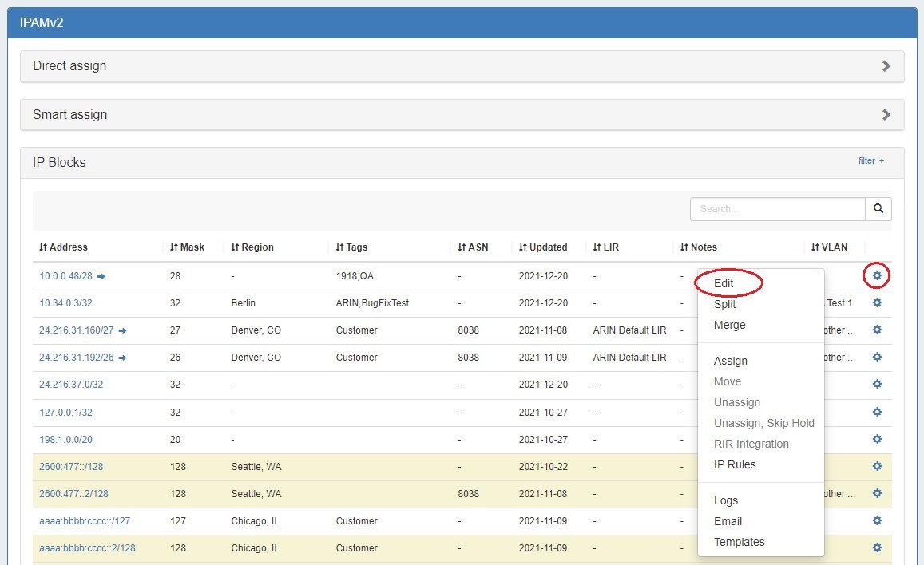
Task: Choose Split in the action menu
Action: point(724,304)
